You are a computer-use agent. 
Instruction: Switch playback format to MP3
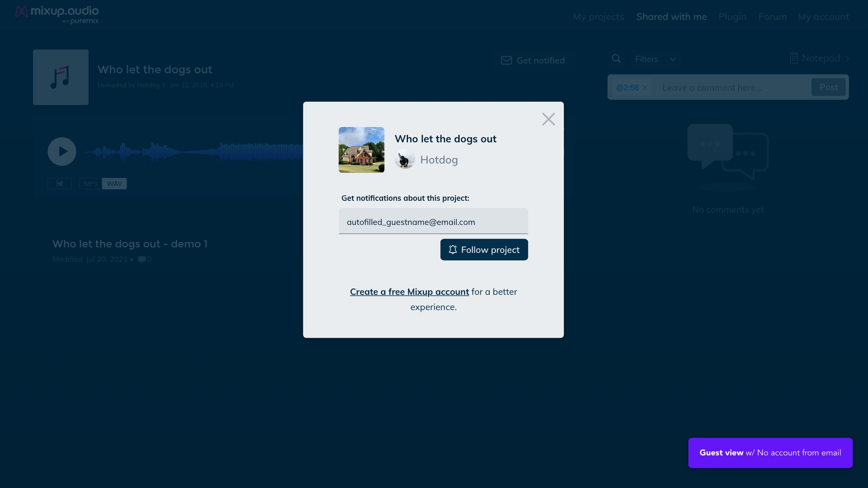[91, 183]
